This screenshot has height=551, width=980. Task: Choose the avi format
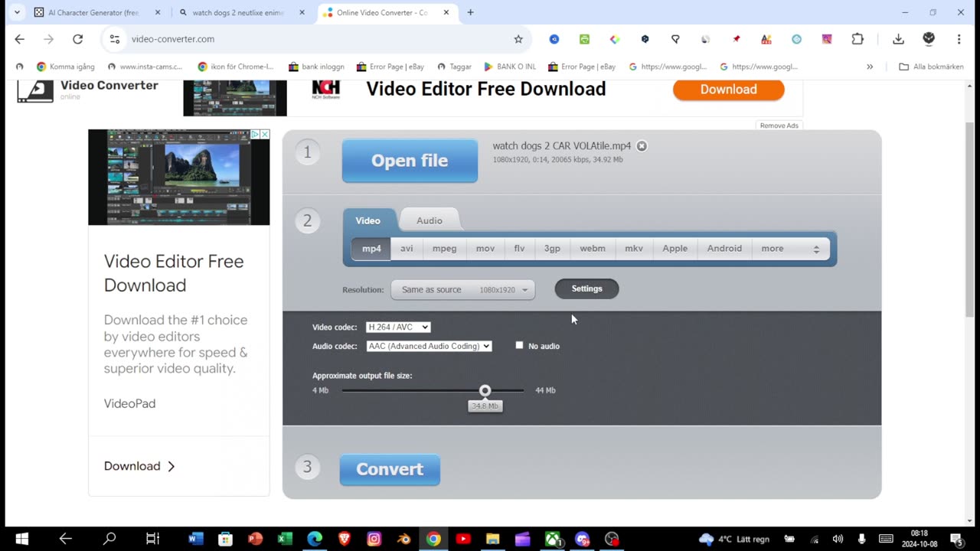(x=407, y=249)
